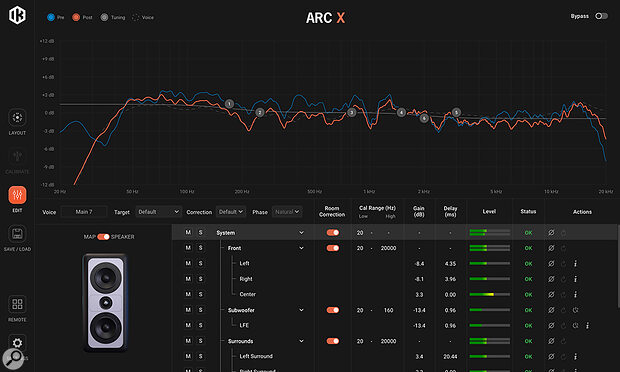Open the info icon for Left Surround
Screen dimensions: 620x372
575,357
